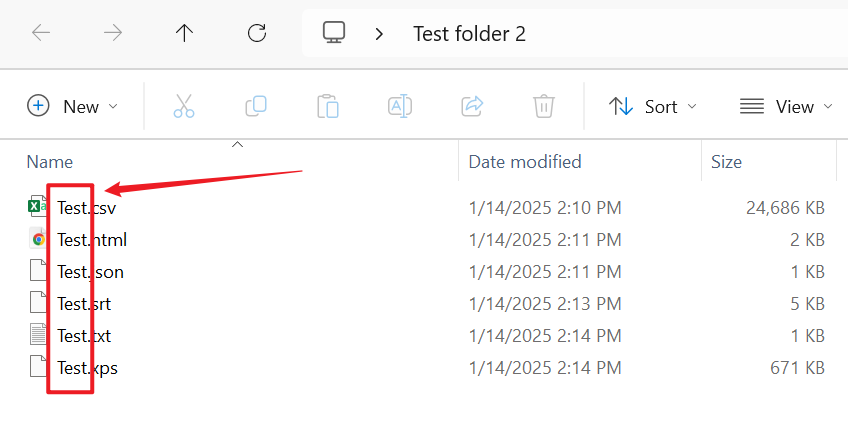Image resolution: width=848 pixels, height=432 pixels.
Task: Sort files by Name column
Action: (50, 161)
